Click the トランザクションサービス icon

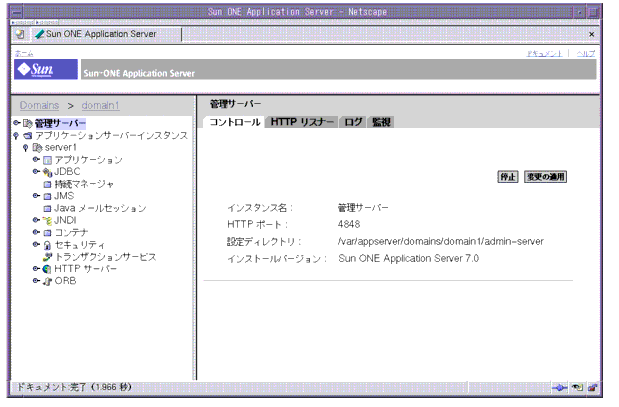(x=47, y=257)
